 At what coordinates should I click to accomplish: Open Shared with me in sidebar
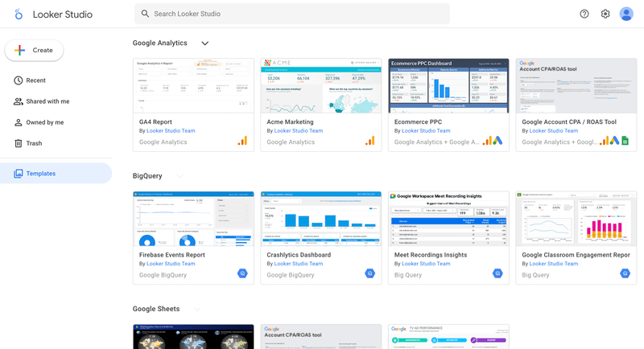56,101
